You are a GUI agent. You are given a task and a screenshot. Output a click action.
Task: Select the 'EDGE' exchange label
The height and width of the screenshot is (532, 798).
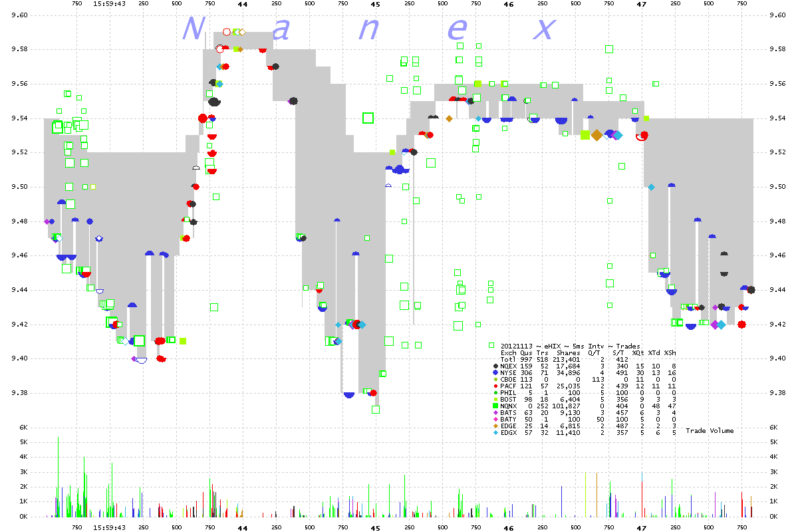(508, 426)
